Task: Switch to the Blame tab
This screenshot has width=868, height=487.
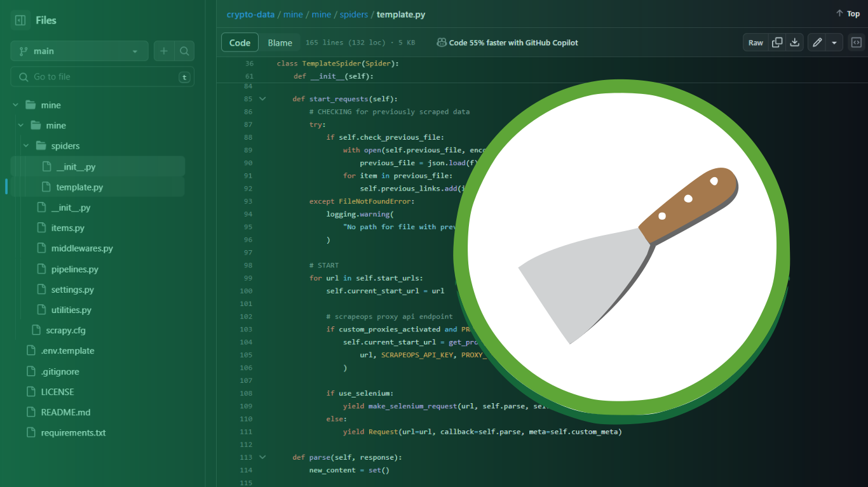Action: click(280, 43)
